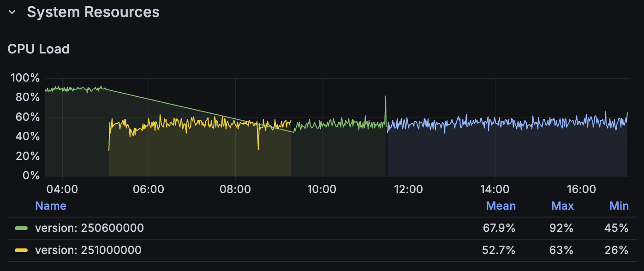Open yellow color swatch for version 251000000
The image size is (644, 271).
[x=21, y=250]
